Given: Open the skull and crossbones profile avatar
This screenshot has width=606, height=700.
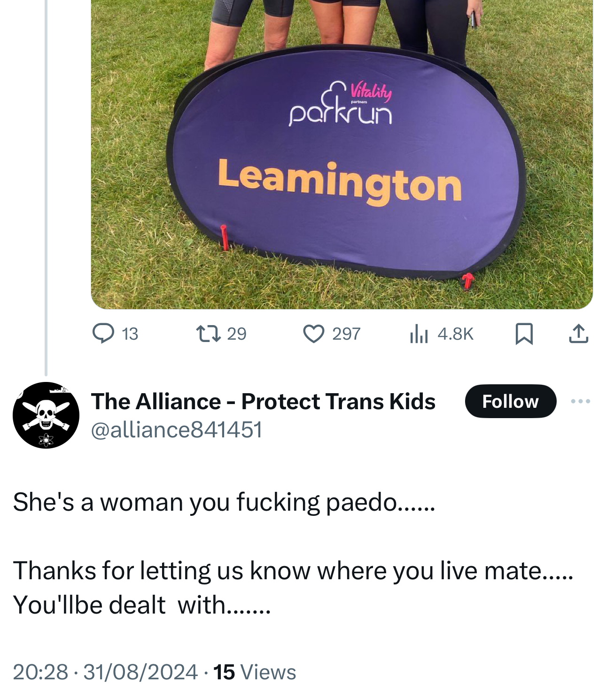Looking at the screenshot, I should [x=46, y=415].
